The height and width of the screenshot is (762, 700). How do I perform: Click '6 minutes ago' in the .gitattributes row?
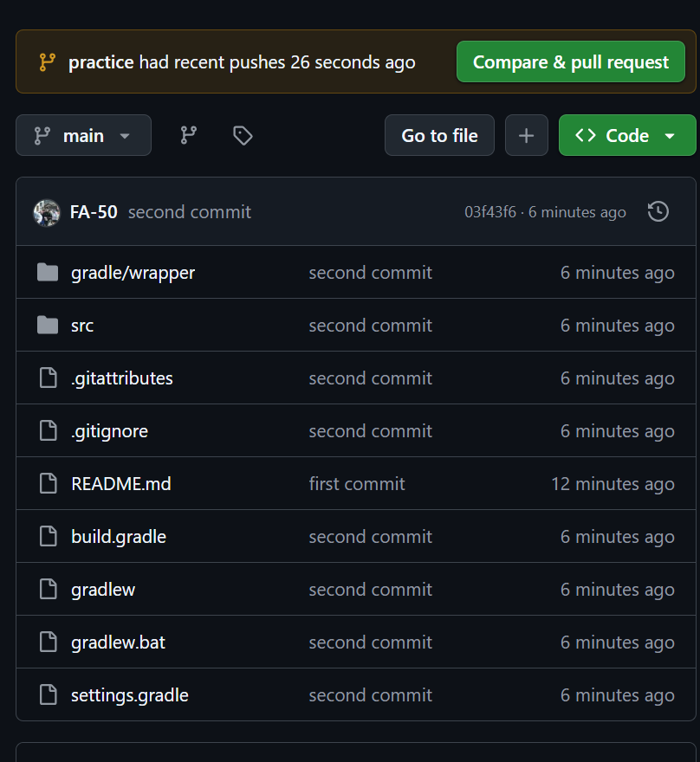618,378
